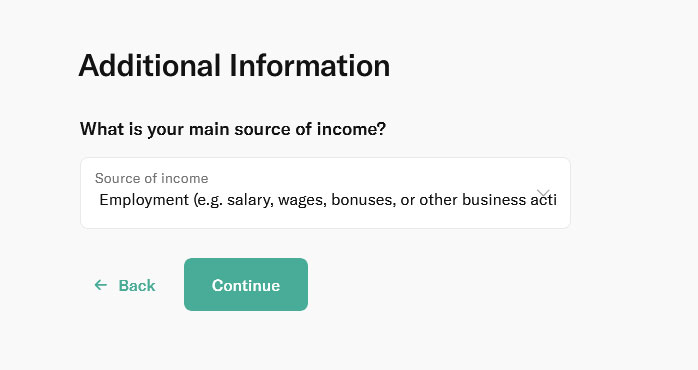Click the 'Continue' label inside the green button
This screenshot has width=698, height=370.
click(246, 285)
